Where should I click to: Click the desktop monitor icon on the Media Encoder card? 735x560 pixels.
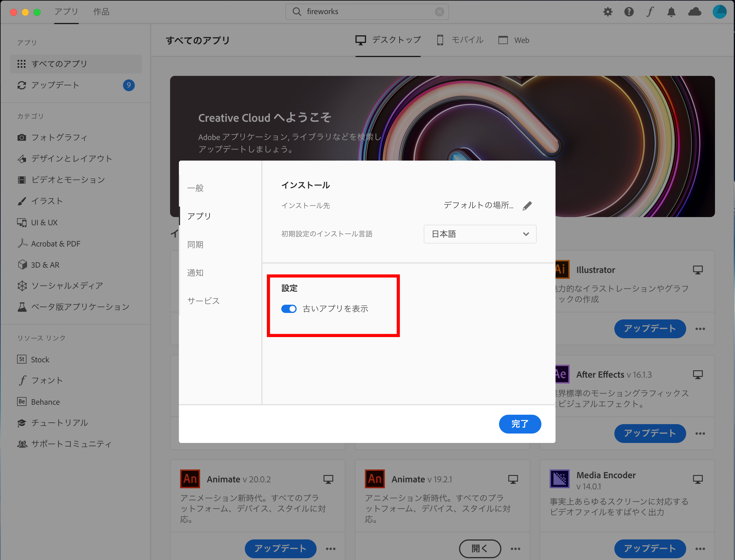698,479
